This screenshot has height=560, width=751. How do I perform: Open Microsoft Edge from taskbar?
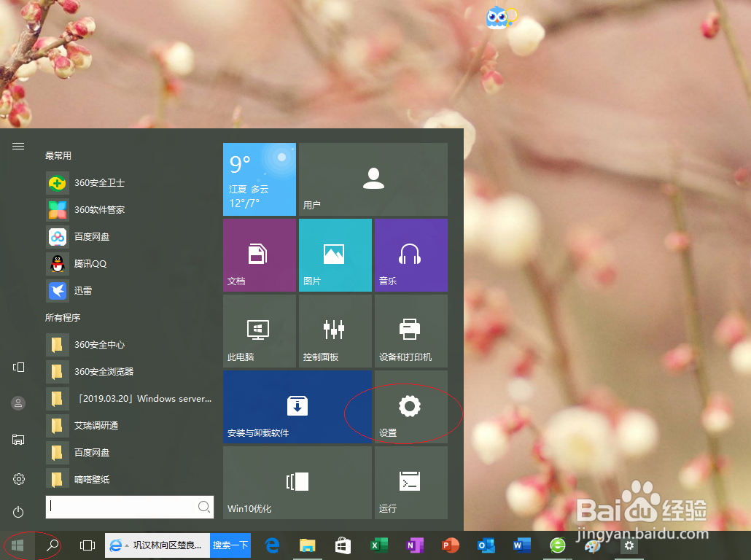272,545
